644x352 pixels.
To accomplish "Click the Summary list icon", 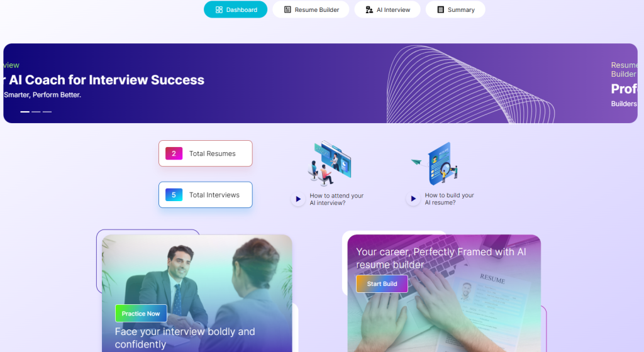I will 441,9.
